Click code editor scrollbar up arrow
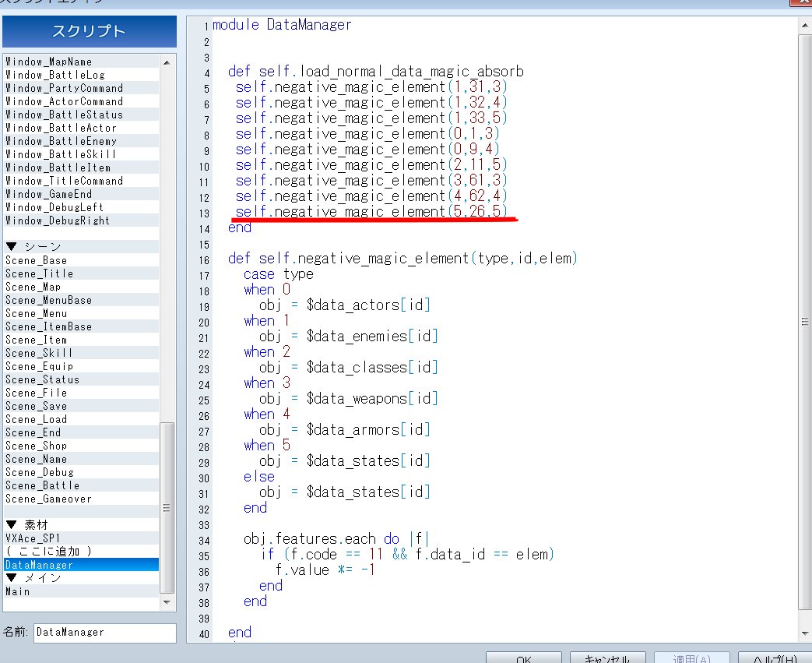Image resolution: width=812 pixels, height=663 pixels. (805, 25)
